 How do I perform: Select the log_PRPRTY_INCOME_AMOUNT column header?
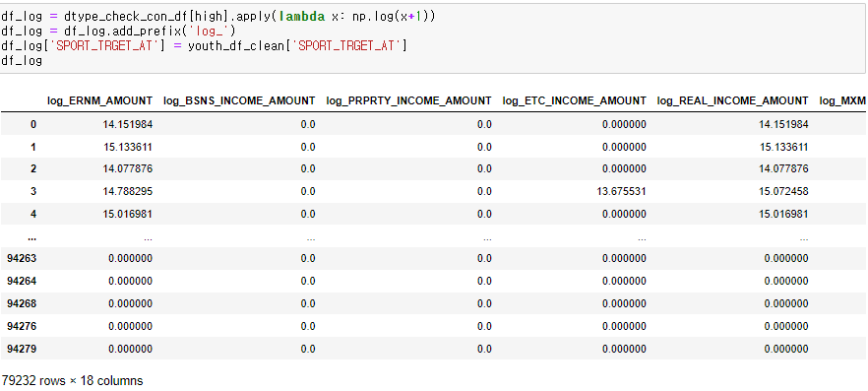pos(408,100)
